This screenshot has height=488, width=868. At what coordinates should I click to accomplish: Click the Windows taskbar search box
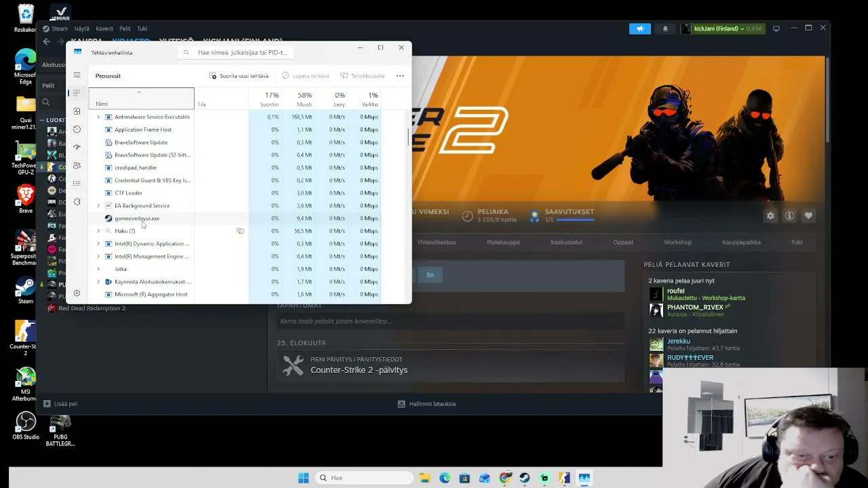tap(365, 478)
